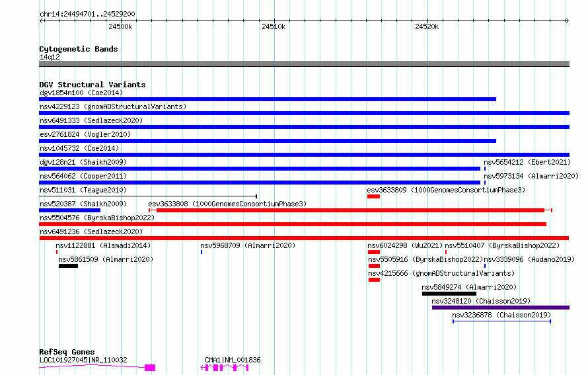The image size is (588, 375).
Task: Select the blue dgv128n21 variant bar
Action: [260, 169]
